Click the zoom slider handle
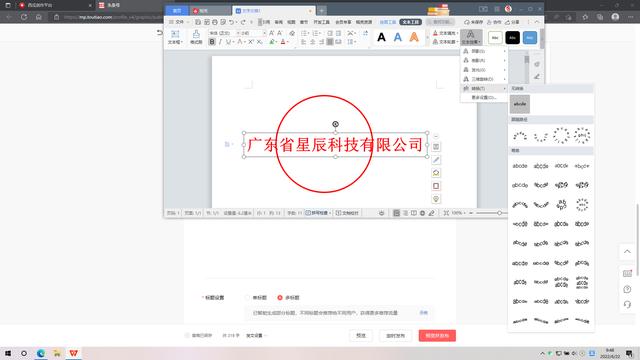This screenshot has width=640, height=360. (x=499, y=213)
